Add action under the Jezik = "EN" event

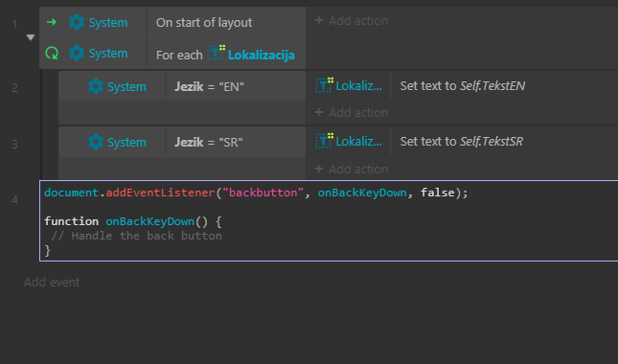352,113
